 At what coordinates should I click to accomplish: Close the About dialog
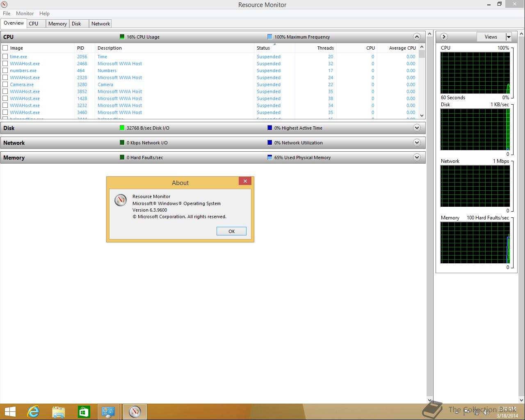pyautogui.click(x=245, y=181)
